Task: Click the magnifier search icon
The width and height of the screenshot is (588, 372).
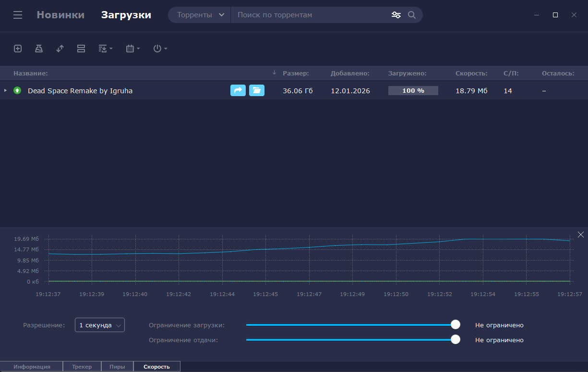Action: point(412,15)
